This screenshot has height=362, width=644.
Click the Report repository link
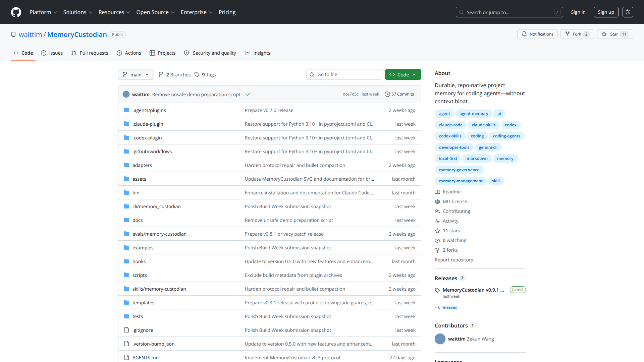click(454, 260)
